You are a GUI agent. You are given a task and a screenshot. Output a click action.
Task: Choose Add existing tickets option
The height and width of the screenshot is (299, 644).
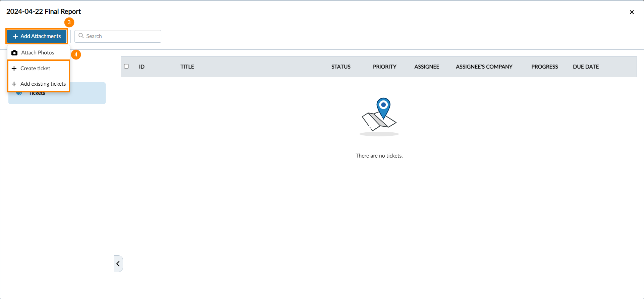click(39, 84)
